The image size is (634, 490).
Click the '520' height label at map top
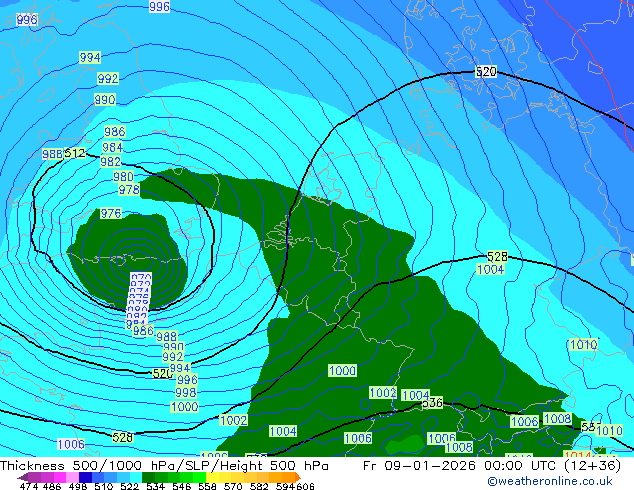(x=486, y=72)
